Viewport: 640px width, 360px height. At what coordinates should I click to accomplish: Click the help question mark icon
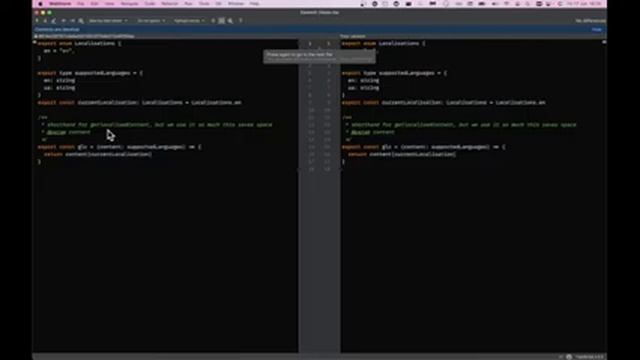click(240, 20)
